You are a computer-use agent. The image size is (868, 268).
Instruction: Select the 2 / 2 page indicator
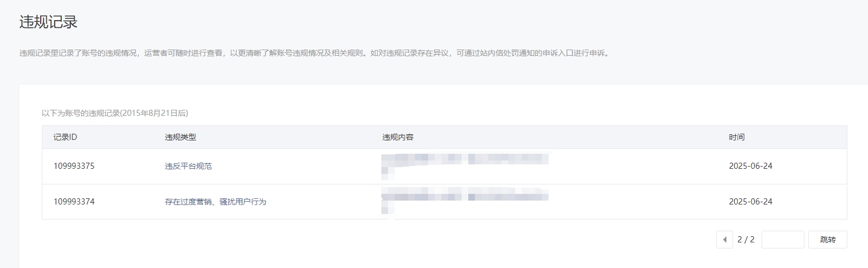tap(746, 240)
